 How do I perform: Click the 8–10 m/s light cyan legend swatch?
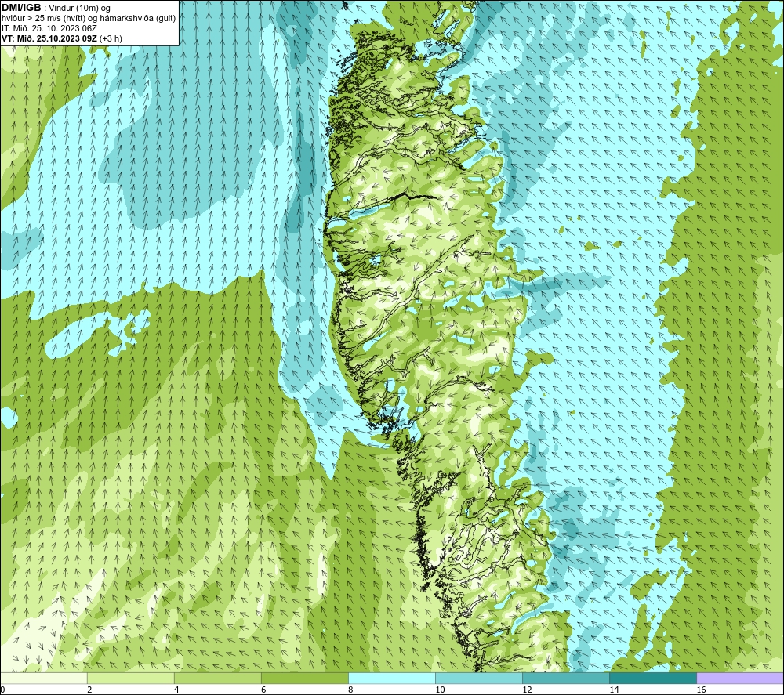392,679
